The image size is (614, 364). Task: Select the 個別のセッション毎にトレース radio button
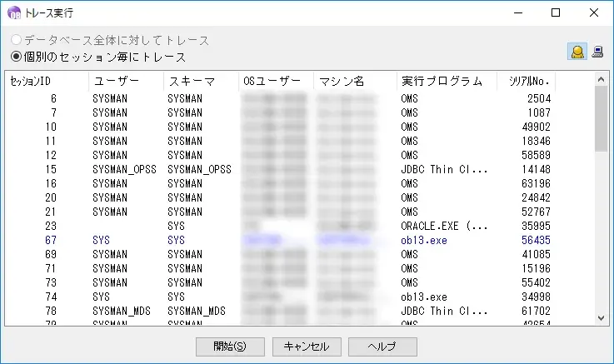click(16, 57)
